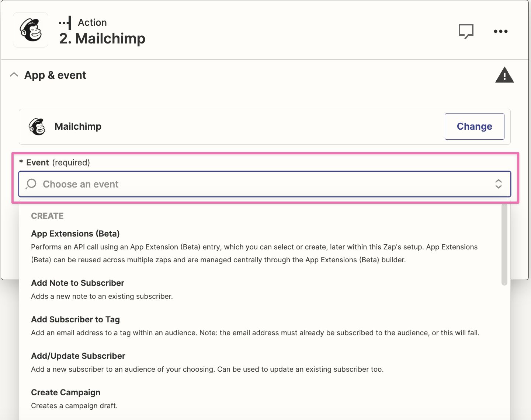Click the action step path icon
Image resolution: width=531 pixels, height=420 pixels.
65,23
